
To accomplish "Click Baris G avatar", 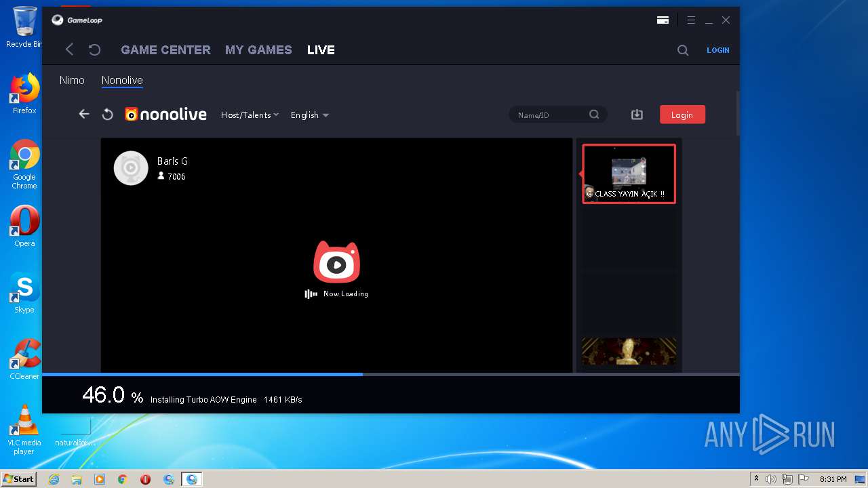I will (x=131, y=168).
